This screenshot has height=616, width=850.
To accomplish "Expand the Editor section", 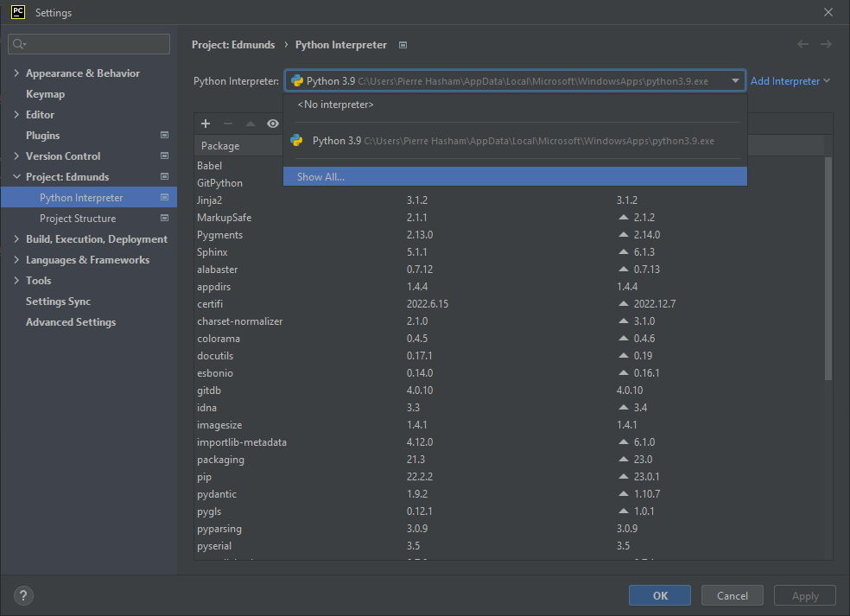I will click(x=16, y=114).
